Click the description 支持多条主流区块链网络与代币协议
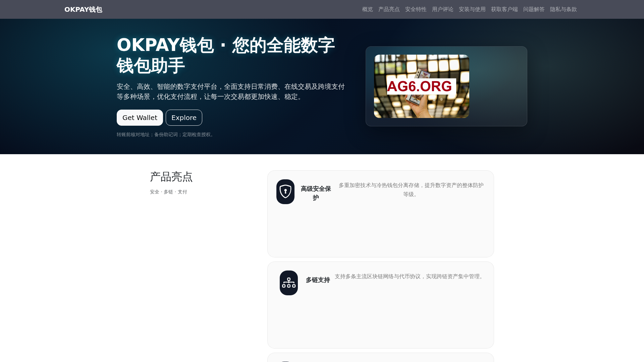 click(410, 277)
